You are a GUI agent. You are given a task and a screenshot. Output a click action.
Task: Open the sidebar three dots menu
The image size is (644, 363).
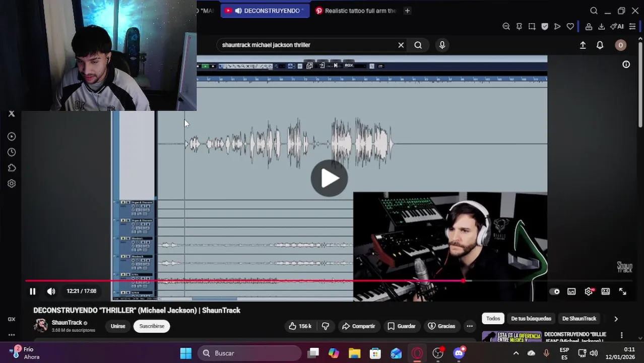[x=12, y=335]
